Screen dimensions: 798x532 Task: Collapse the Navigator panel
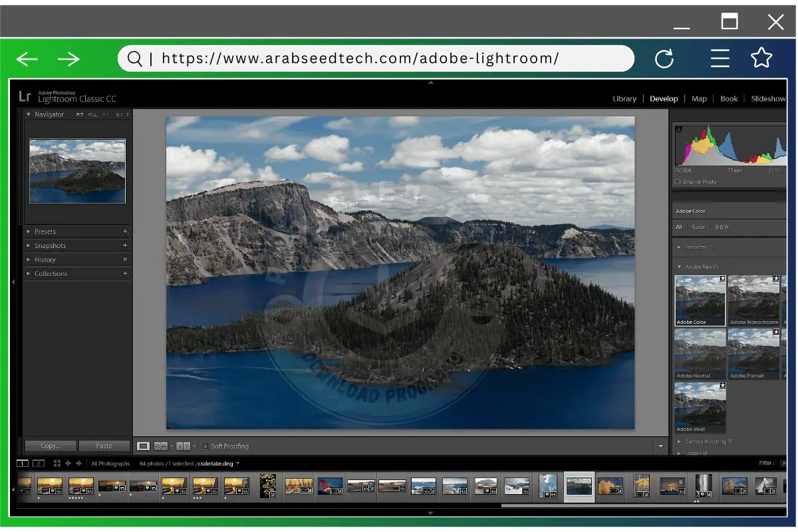(x=27, y=114)
